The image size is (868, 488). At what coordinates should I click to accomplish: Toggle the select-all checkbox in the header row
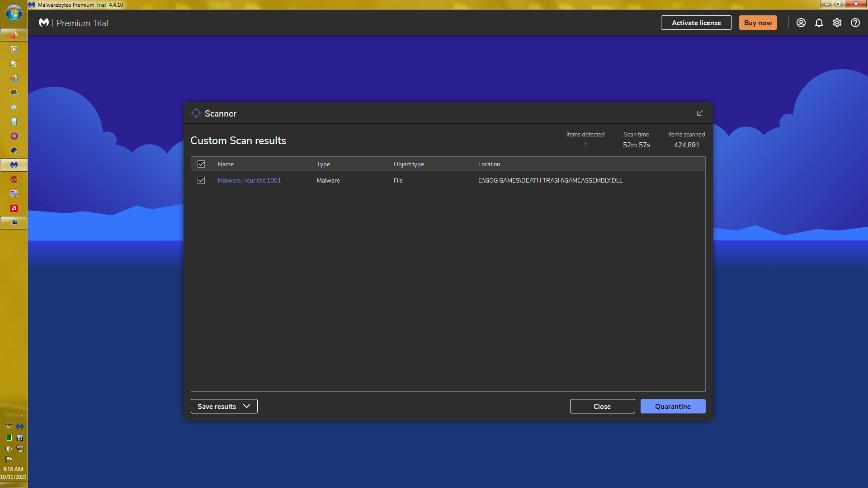pyautogui.click(x=201, y=164)
